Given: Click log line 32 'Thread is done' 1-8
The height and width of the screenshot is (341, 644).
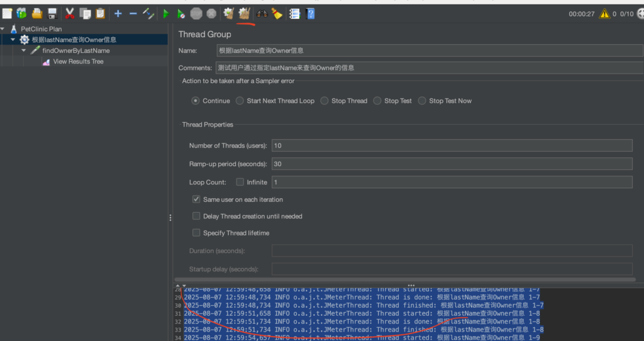Looking at the screenshot, I should pos(362,321).
